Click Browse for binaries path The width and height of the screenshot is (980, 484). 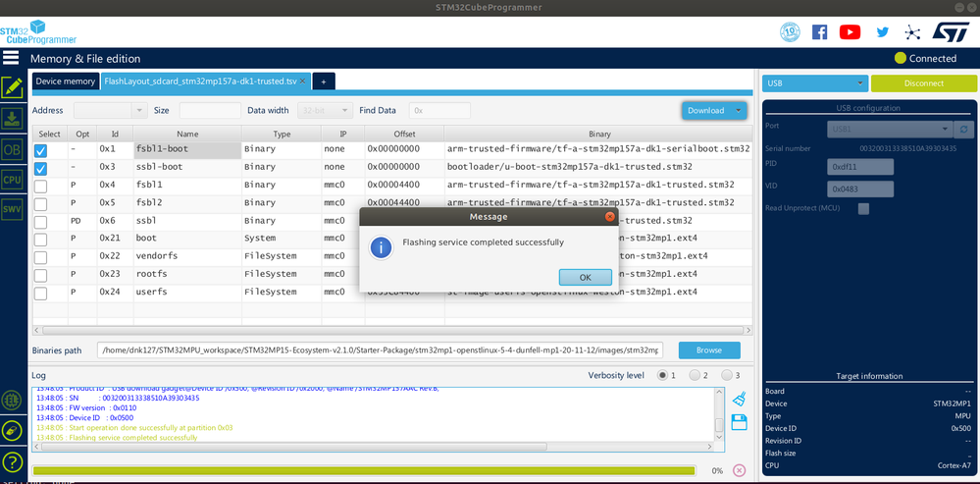click(708, 350)
